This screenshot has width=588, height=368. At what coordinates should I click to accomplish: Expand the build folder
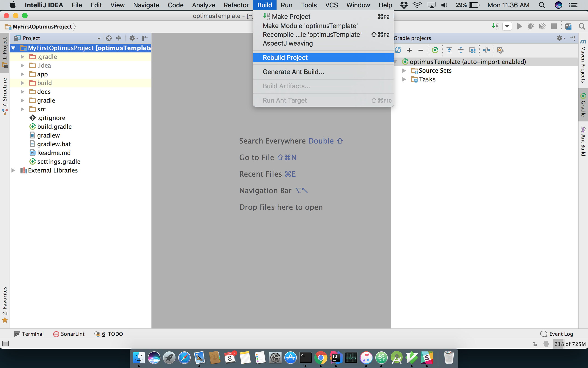[x=22, y=83]
